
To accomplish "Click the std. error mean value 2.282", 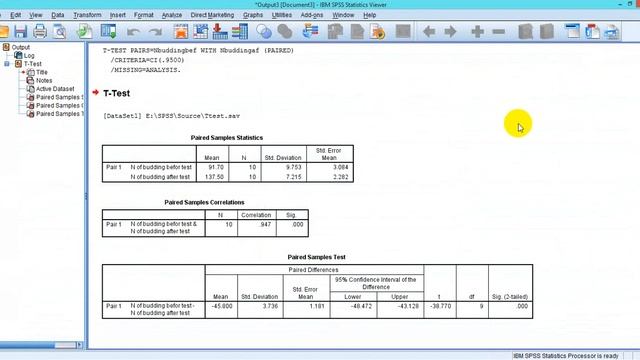I will (340, 177).
